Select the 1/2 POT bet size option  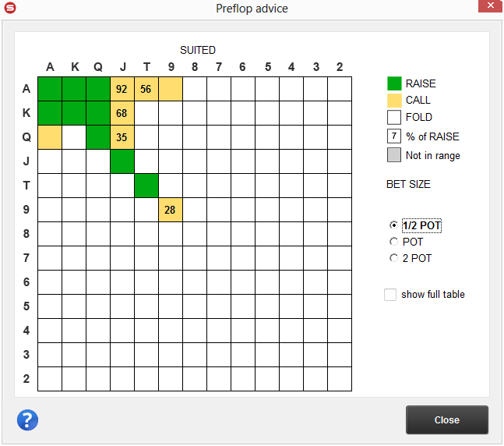tap(393, 226)
